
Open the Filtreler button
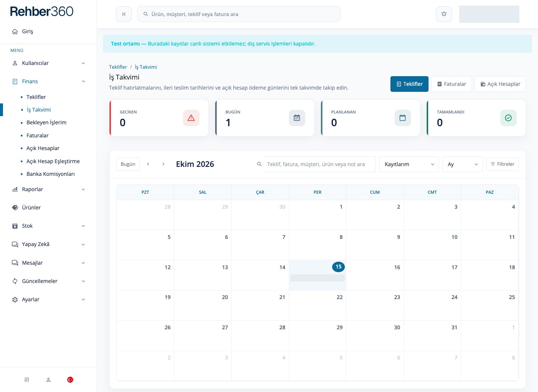pos(502,164)
